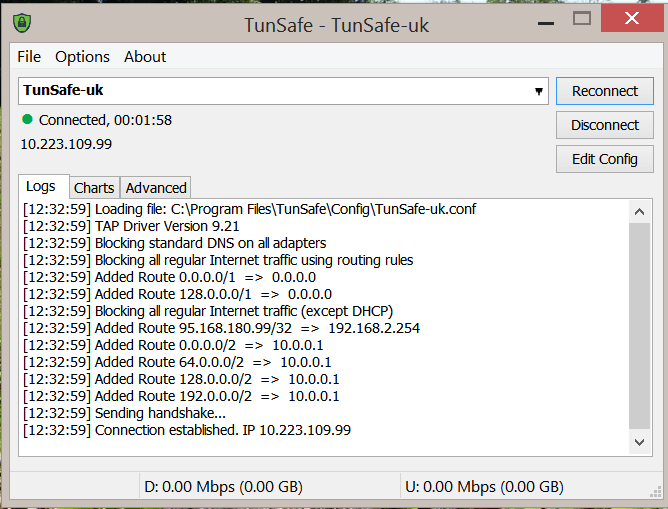Screen dimensions: 668x509
Task: Switch to the Advanced tab
Action: (156, 188)
